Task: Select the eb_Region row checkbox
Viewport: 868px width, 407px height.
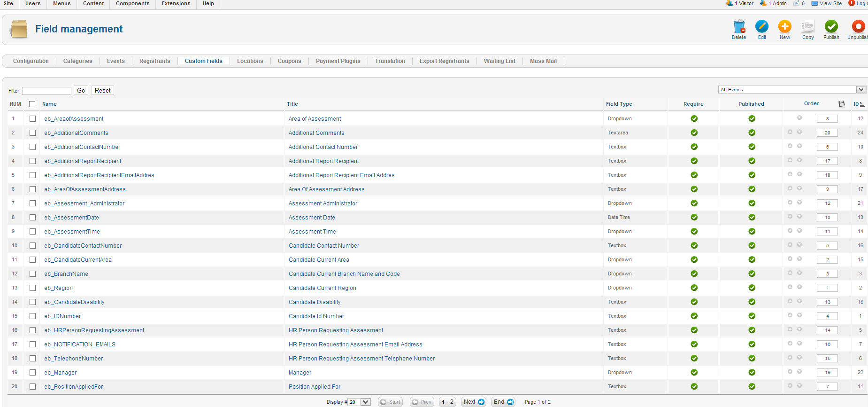Action: click(32, 288)
